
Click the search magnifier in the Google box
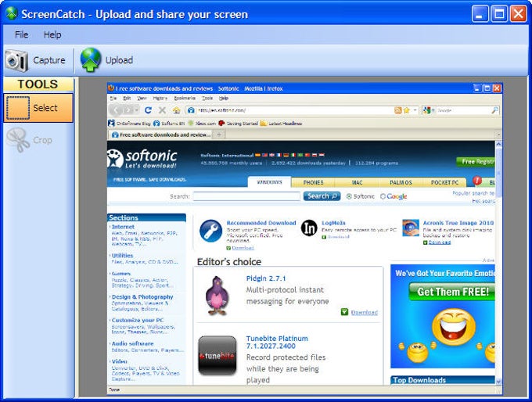click(x=494, y=110)
